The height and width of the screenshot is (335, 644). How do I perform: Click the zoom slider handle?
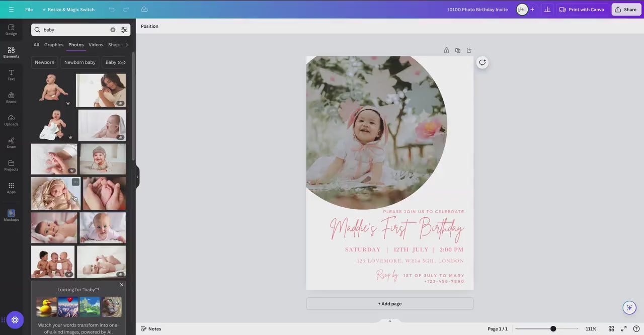pyautogui.click(x=553, y=329)
